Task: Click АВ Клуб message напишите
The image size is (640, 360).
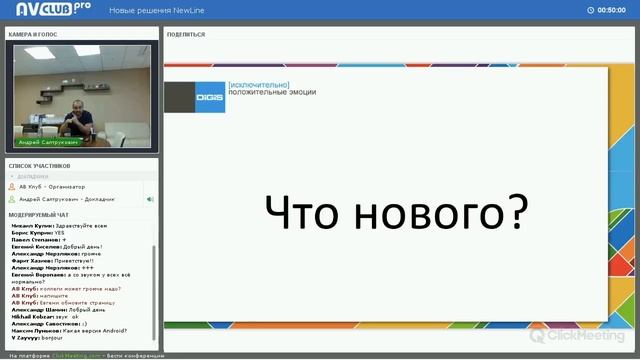Action: tap(40, 296)
